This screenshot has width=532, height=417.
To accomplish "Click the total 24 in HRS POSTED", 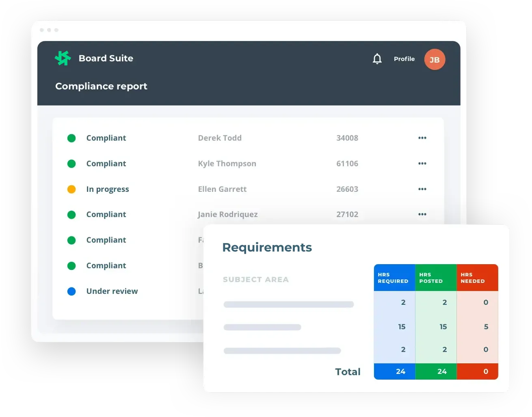I will click(442, 371).
